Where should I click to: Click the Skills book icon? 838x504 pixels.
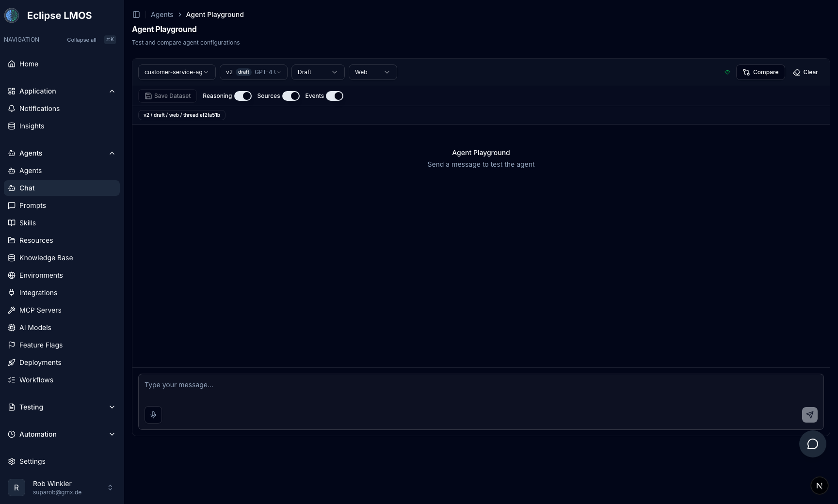tap(12, 223)
